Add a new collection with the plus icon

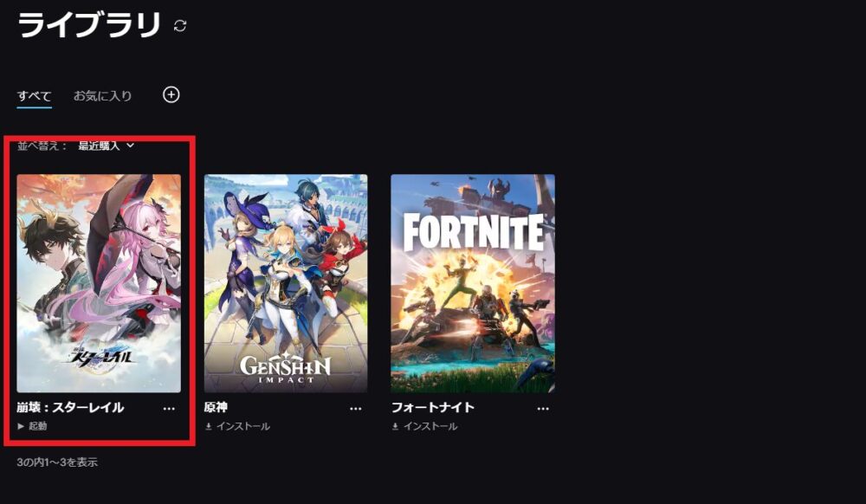[171, 95]
